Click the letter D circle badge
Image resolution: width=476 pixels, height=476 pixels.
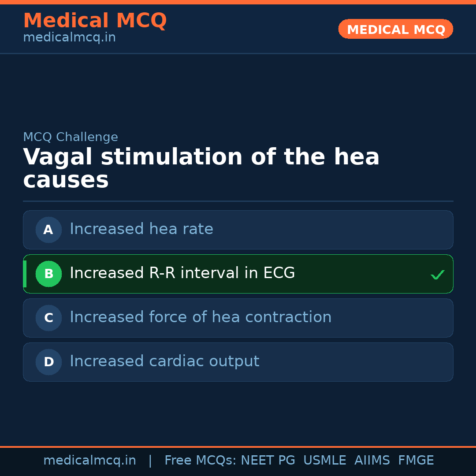pyautogui.click(x=48, y=362)
